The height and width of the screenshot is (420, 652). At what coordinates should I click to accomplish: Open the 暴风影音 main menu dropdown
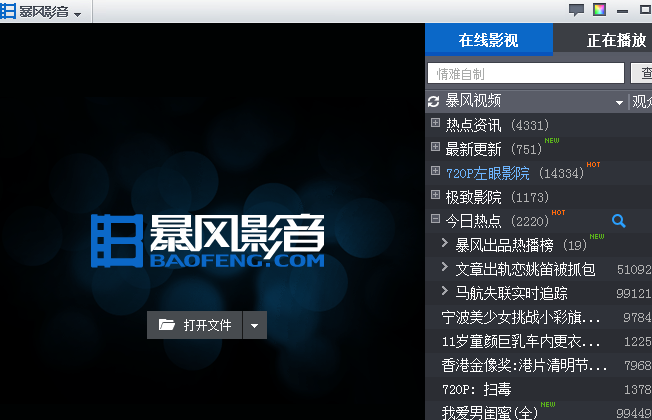pos(77,14)
